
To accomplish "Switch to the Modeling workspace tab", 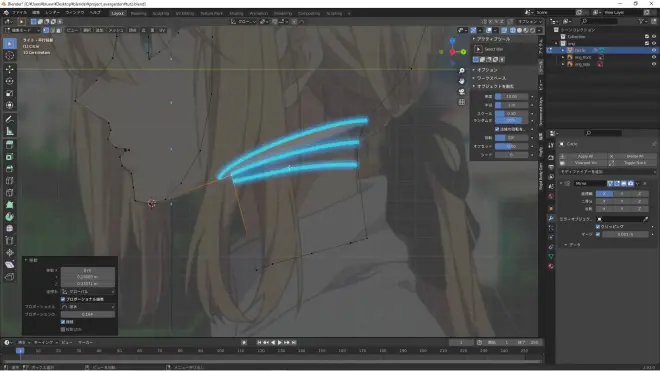I will (x=138, y=13).
